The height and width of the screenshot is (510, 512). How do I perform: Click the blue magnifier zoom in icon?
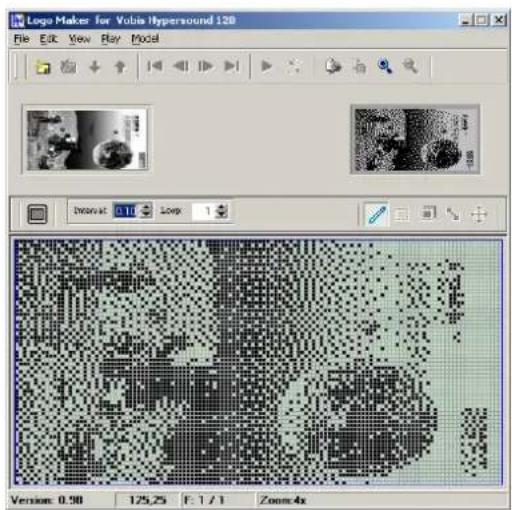tap(385, 66)
